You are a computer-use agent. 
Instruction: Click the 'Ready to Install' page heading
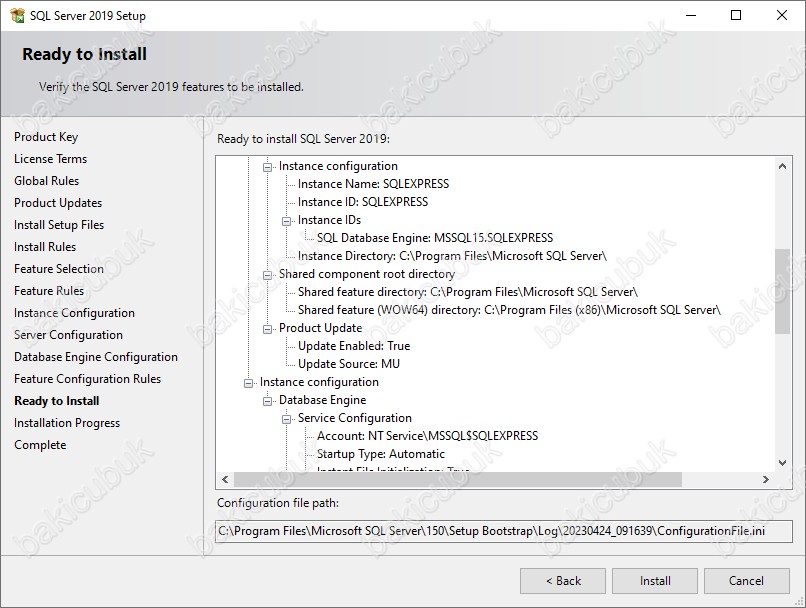tap(84, 54)
